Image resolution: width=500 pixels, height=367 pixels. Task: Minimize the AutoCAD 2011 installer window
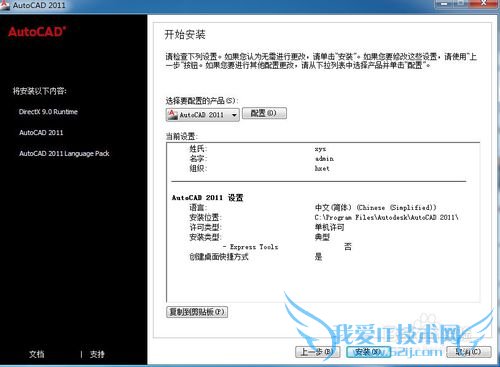click(444, 3)
